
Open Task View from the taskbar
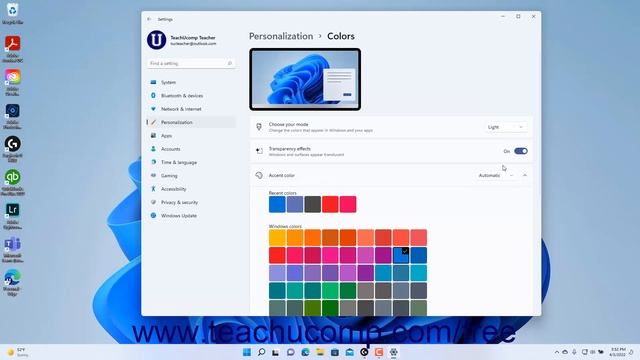276,352
